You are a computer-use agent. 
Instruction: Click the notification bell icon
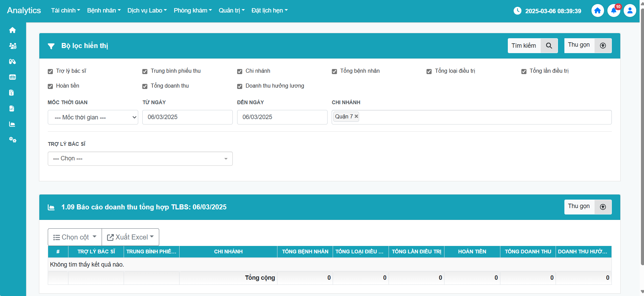[x=614, y=11]
